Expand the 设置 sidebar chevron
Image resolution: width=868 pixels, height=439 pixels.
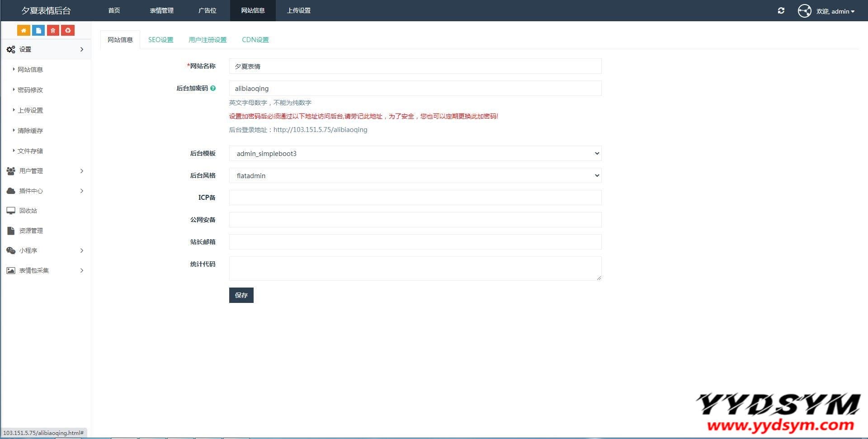coord(82,49)
